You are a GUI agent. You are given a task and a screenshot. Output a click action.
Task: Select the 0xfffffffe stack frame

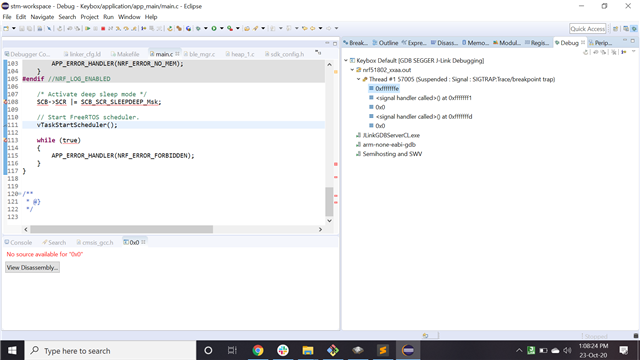coord(384,89)
